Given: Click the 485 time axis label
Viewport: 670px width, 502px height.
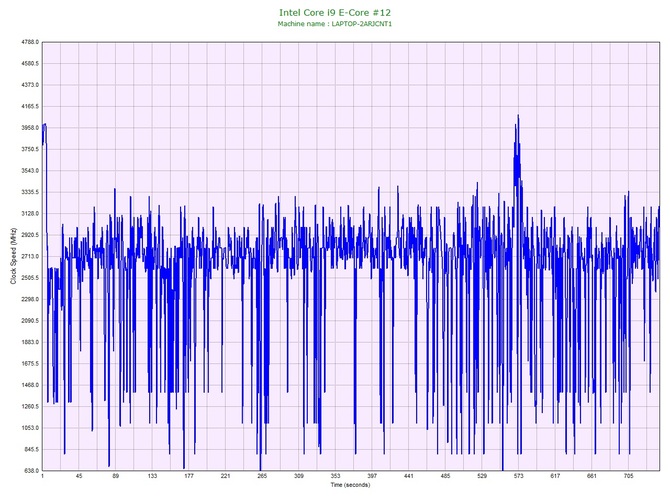Looking at the screenshot, I should pos(445,476).
